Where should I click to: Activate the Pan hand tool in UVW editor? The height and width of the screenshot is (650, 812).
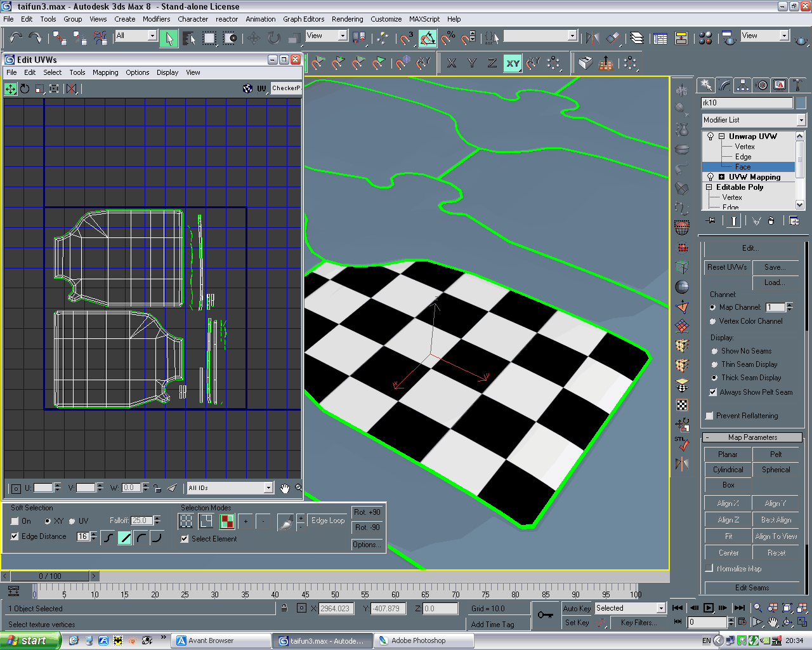pos(285,487)
